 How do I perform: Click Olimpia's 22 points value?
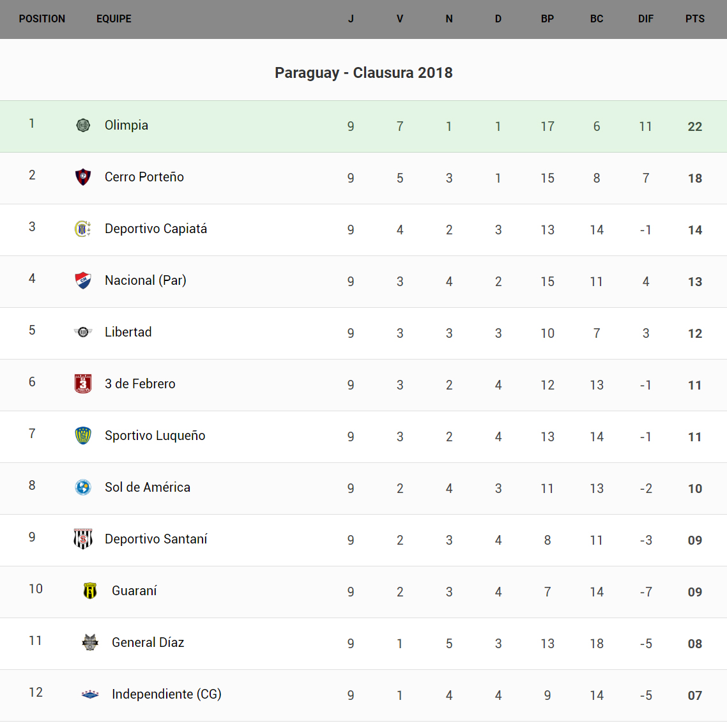pos(694,126)
